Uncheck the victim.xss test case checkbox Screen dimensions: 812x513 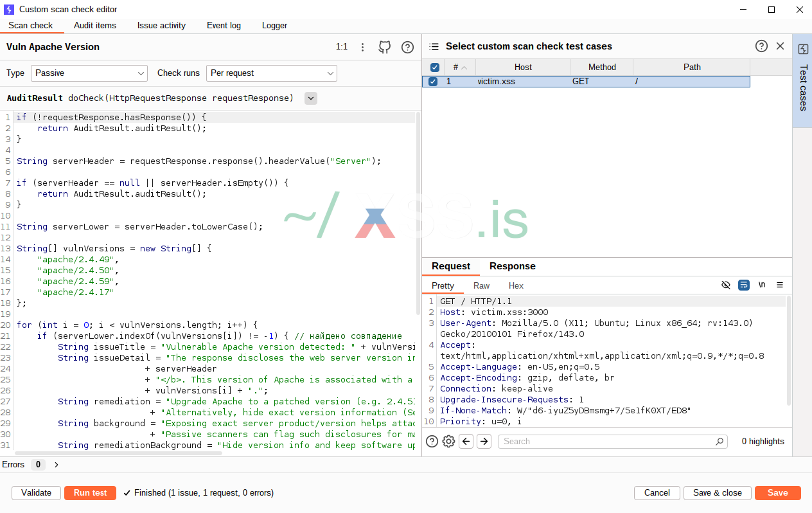pyautogui.click(x=433, y=82)
